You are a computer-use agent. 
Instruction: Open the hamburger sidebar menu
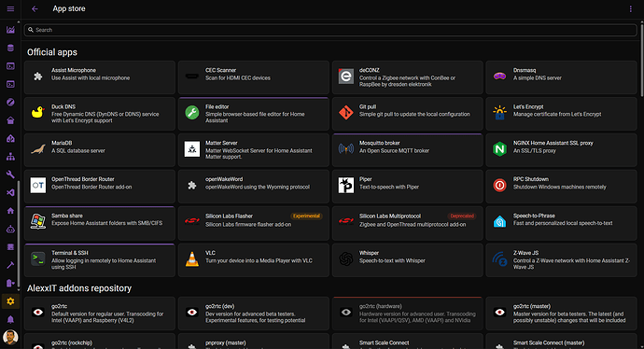point(10,8)
